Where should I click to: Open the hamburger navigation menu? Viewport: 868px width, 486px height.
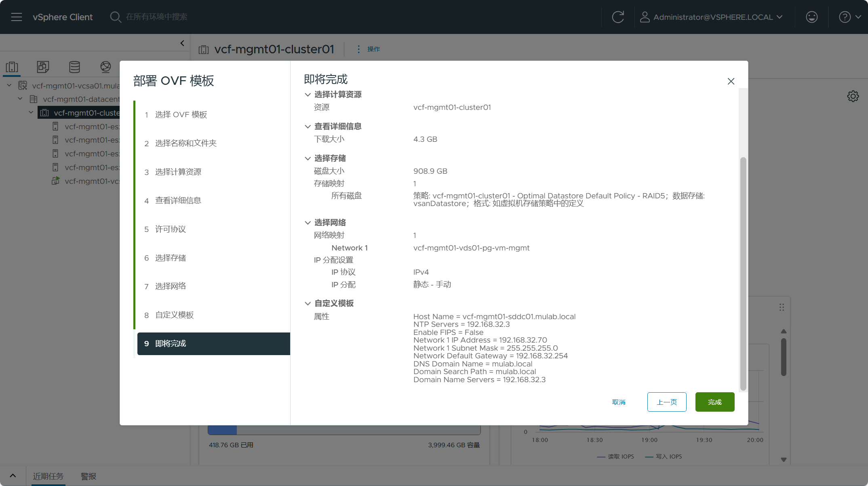(x=17, y=17)
